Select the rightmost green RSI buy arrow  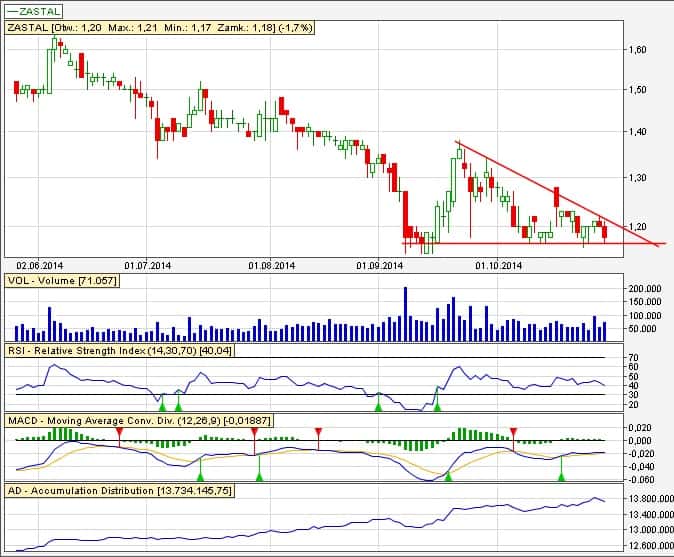pos(436,405)
